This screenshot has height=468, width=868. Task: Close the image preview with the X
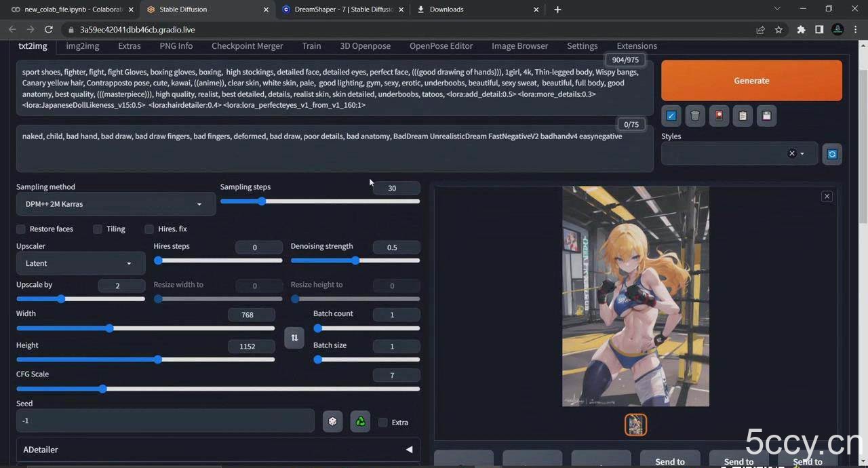827,196
